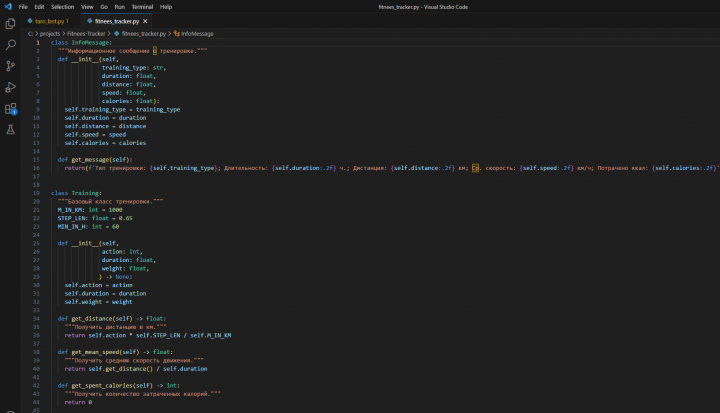Expand the Fitnees-Tracker breadcrumb folder
720x413 pixels.
(x=86, y=33)
